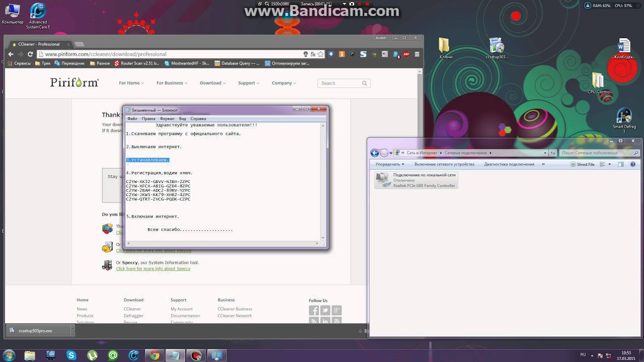Viewport: 644px width, 362px height.
Task: Open the Переводчик bookmark
Action: point(69,63)
